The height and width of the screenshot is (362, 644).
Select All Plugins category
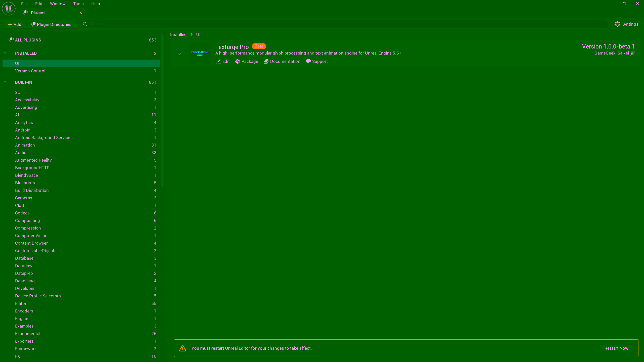81,40
